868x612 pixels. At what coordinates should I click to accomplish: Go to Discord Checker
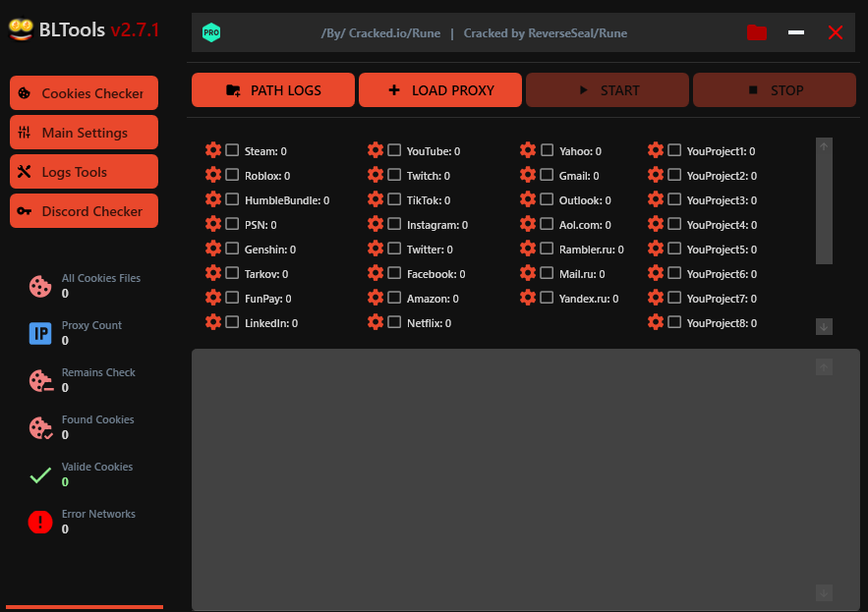pyautogui.click(x=84, y=211)
